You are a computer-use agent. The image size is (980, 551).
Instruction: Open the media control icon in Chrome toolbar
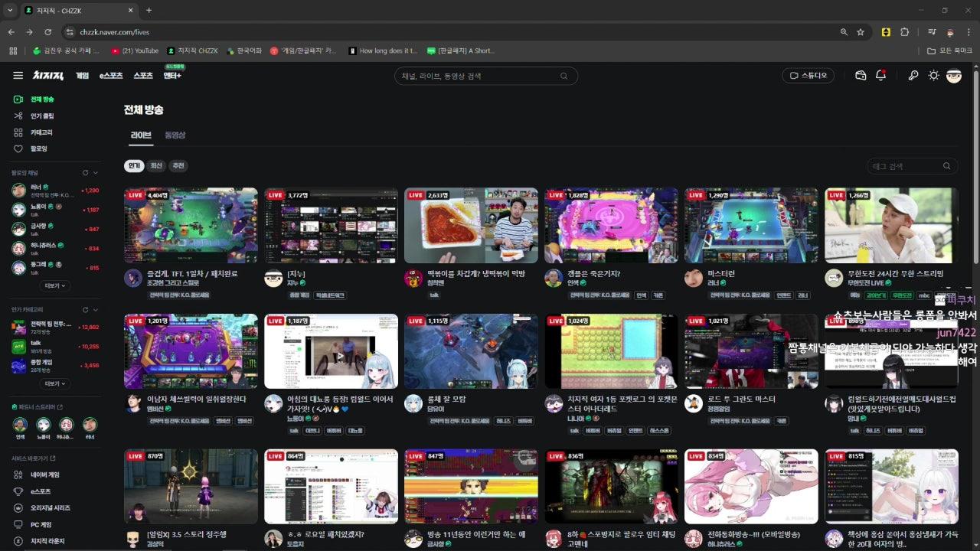click(x=932, y=32)
